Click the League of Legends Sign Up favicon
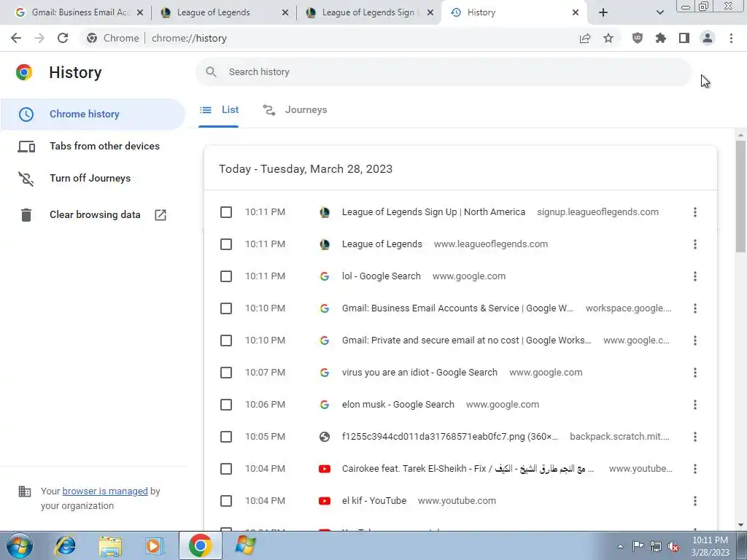747x560 pixels. coord(325,212)
